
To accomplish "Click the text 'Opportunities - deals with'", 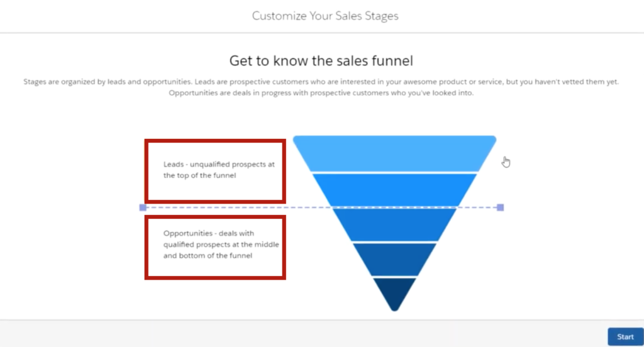I will pos(209,233).
